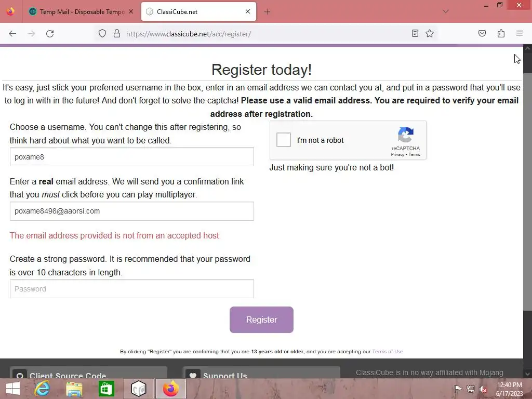
Task: Open the Windows Start button
Action: pos(13,389)
